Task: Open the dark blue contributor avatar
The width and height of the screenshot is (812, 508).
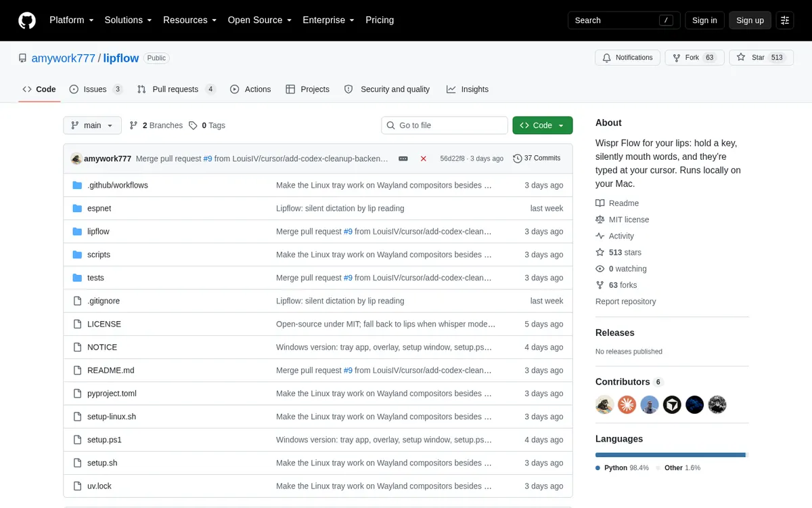Action: (695, 405)
